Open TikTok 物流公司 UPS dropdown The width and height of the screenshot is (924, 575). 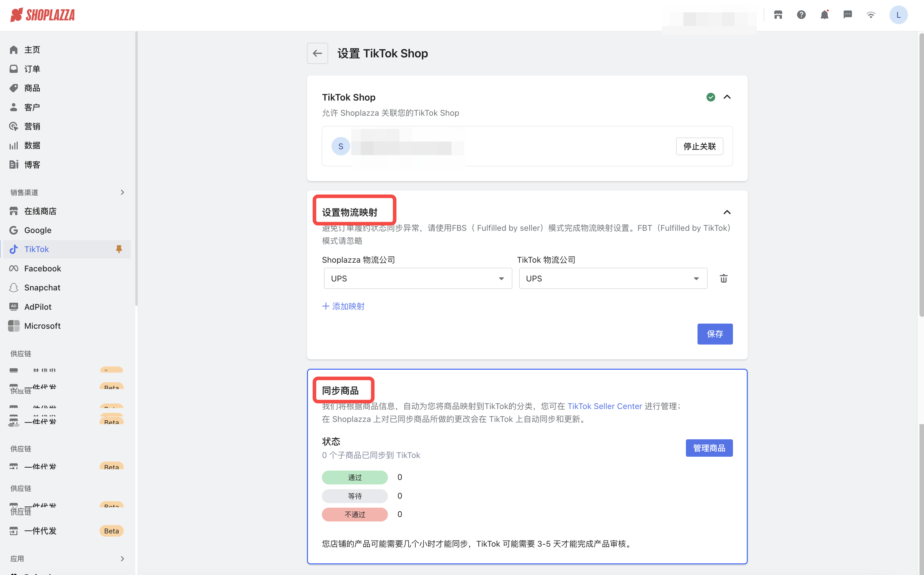point(613,278)
